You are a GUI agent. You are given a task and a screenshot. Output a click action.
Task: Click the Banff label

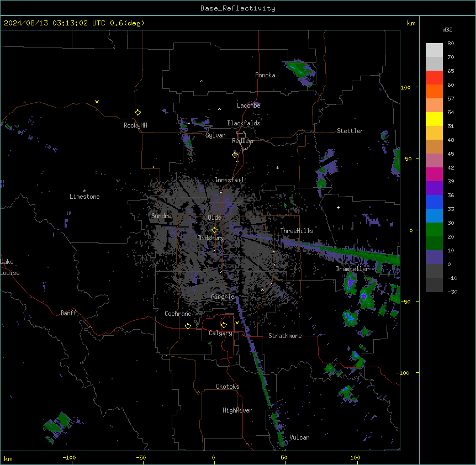tap(68, 313)
